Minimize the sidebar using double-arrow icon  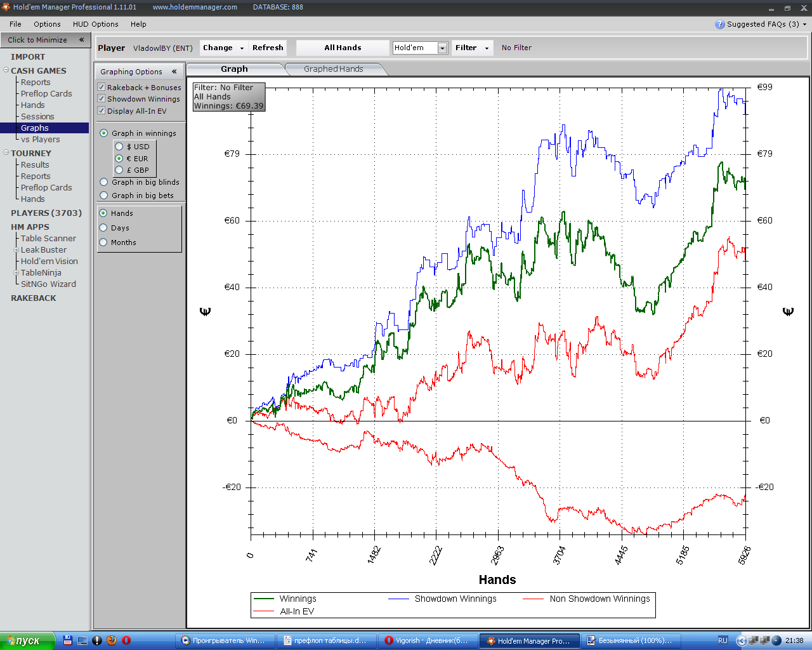(x=82, y=40)
